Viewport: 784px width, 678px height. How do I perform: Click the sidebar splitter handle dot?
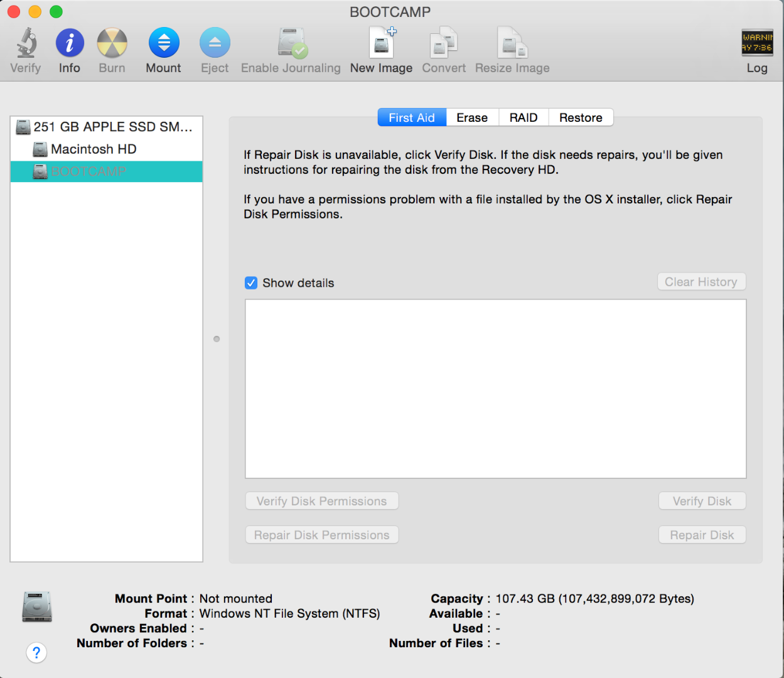point(217,339)
